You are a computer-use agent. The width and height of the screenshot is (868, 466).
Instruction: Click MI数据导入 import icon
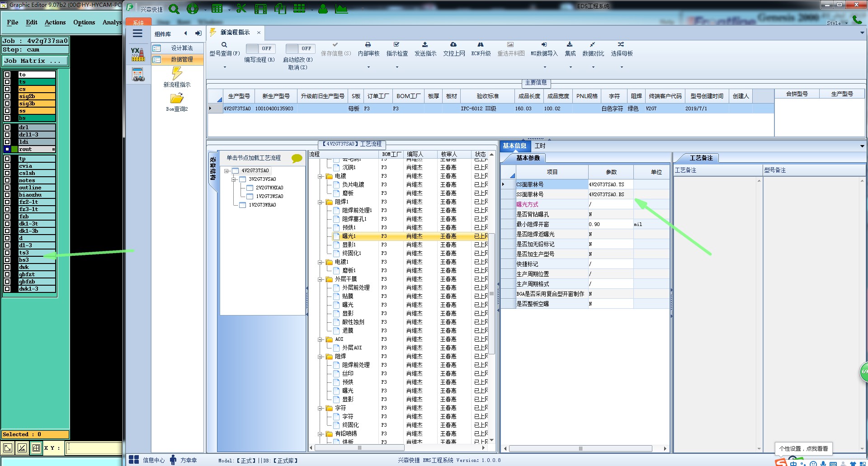[x=544, y=45]
